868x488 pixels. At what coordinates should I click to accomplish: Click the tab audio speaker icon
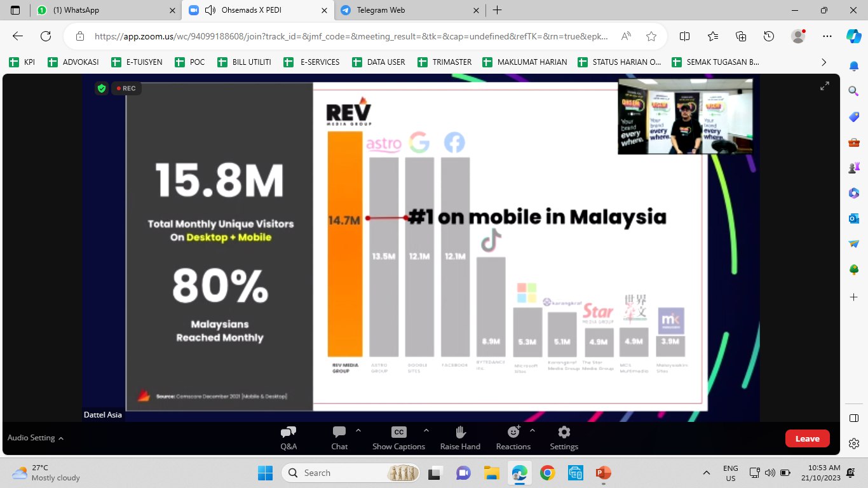210,10
